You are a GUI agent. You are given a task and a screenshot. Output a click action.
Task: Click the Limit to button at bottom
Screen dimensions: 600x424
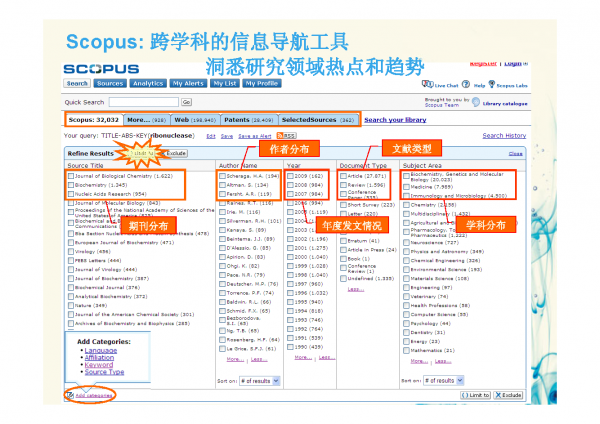475,395
